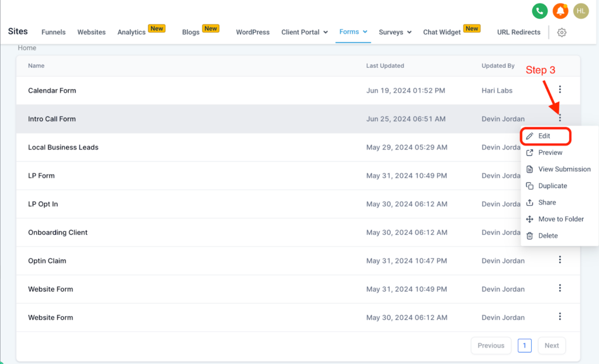Click the Name column header

(36, 65)
